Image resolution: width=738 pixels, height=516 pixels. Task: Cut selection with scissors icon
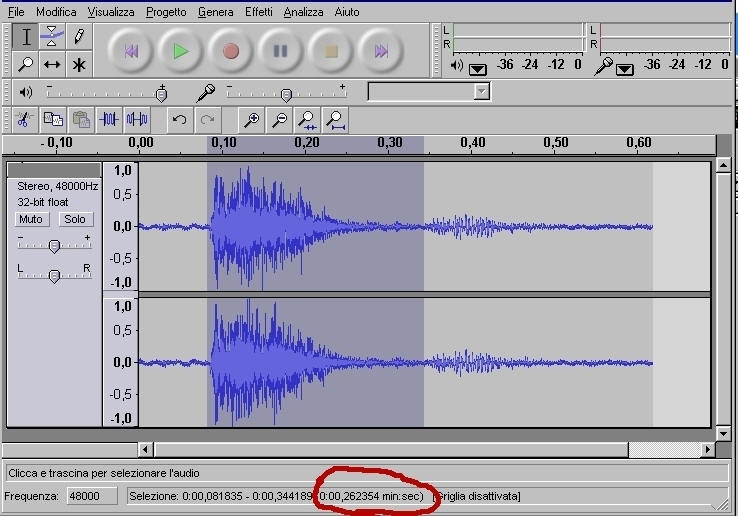click(24, 120)
